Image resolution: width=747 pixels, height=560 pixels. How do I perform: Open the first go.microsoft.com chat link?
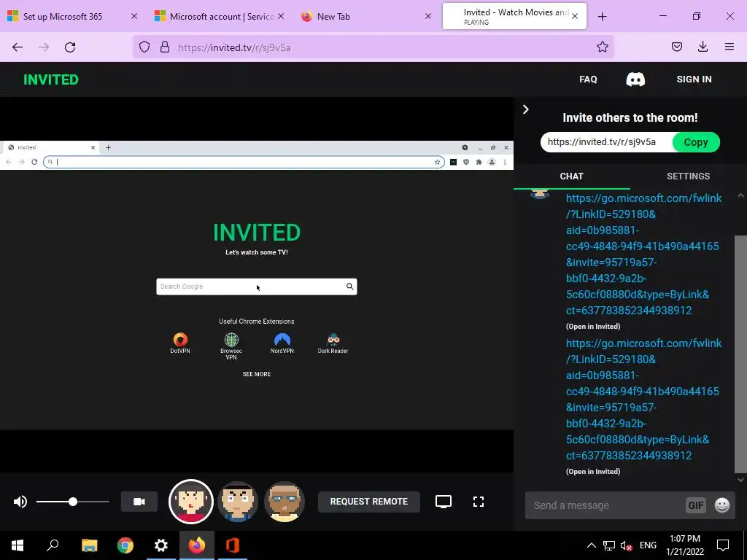tap(643, 254)
